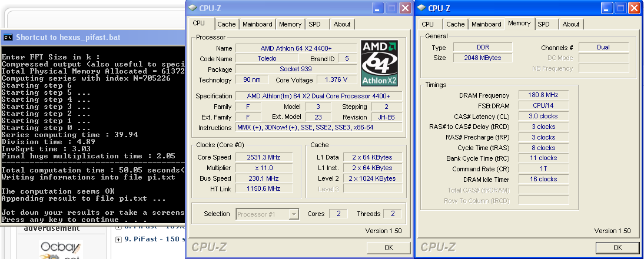Click the processor Name field 'AMD Athlon 64 X2 4400+'
This screenshot has height=259, width=644.
tap(296, 48)
